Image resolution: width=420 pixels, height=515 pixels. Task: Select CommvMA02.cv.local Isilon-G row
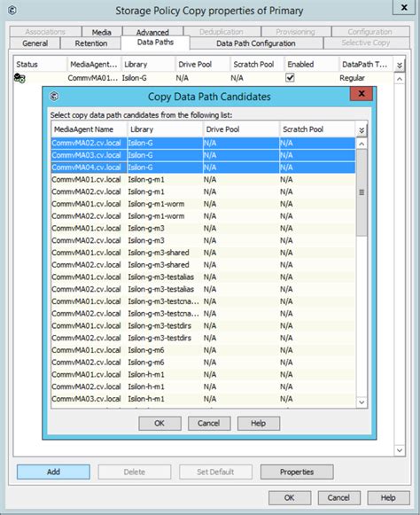(203, 143)
